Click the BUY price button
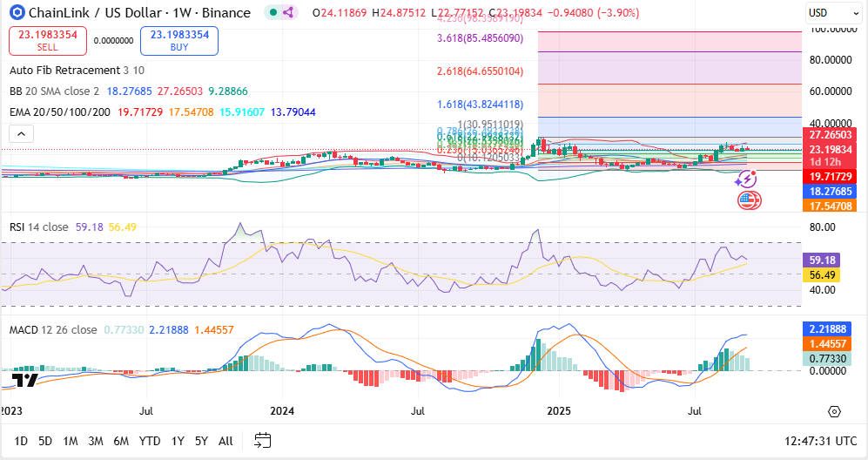The height and width of the screenshot is (460, 868). 179,40
